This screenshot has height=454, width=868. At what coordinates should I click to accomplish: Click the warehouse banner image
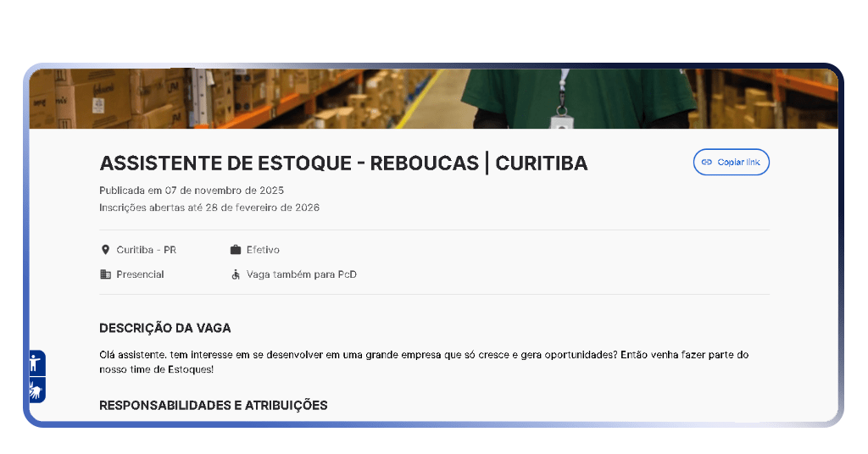(254, 98)
